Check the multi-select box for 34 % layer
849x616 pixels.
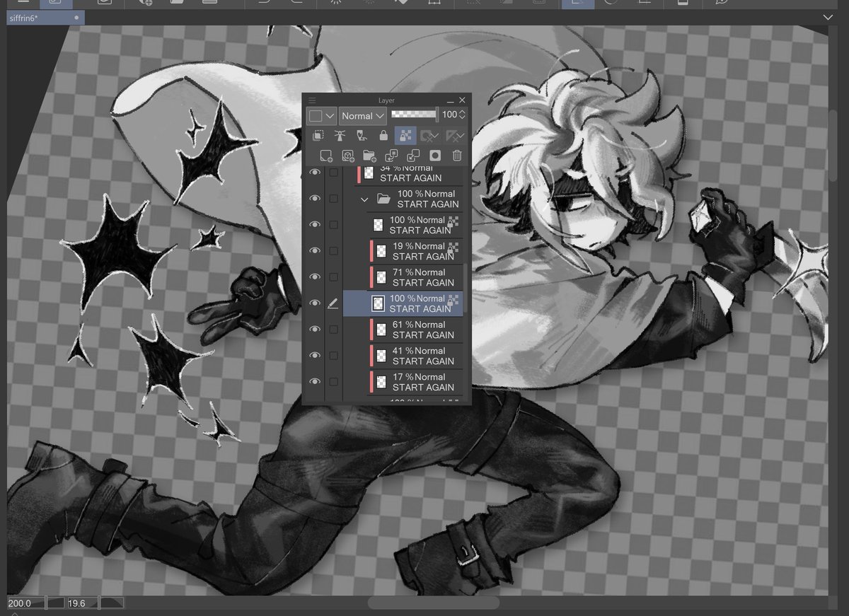tap(333, 173)
